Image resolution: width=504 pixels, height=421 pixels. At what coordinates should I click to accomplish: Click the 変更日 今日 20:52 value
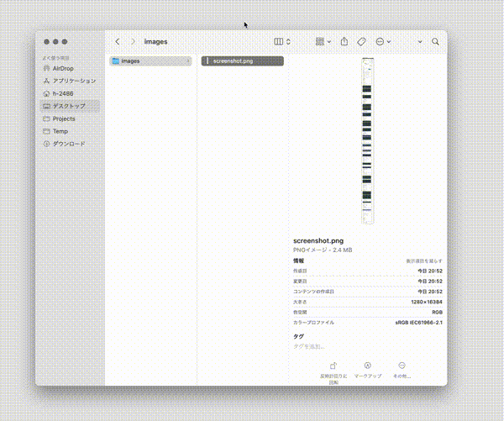[x=430, y=282]
